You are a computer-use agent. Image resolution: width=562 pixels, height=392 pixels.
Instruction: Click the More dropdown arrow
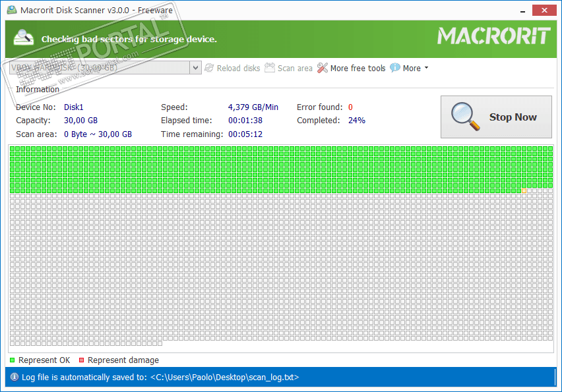pyautogui.click(x=426, y=68)
